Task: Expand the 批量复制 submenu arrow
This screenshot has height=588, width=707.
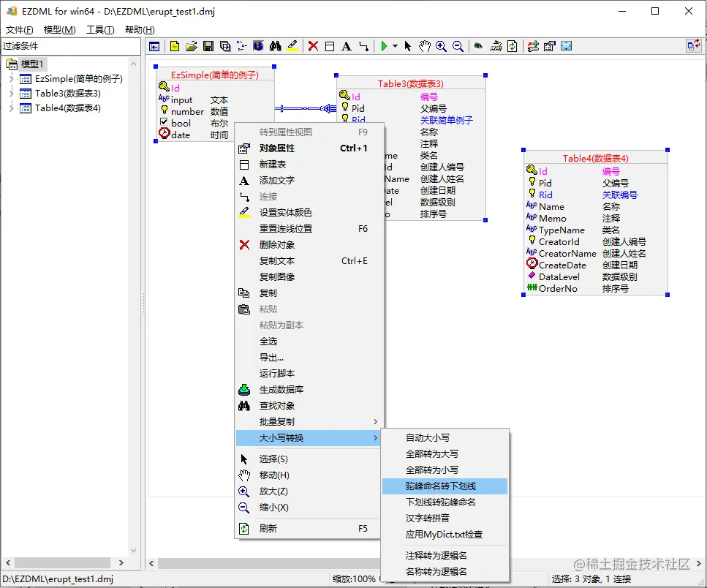Action: [x=376, y=421]
